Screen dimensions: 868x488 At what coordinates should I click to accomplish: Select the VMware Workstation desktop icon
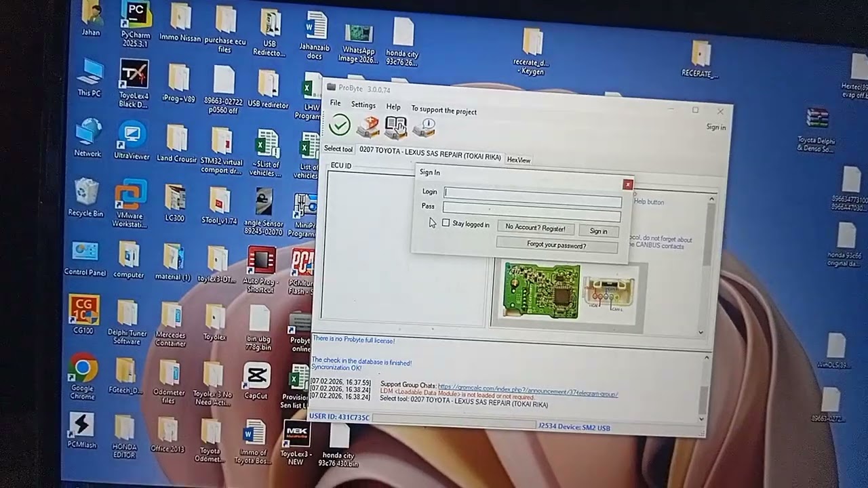click(130, 203)
